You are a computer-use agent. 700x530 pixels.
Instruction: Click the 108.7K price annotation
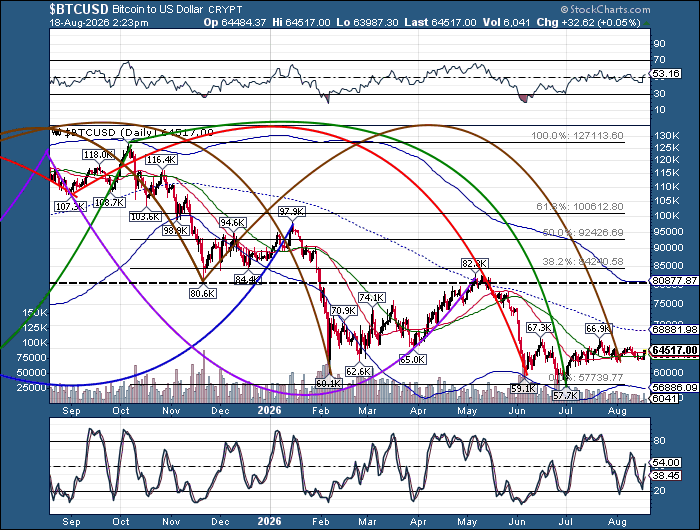(x=110, y=202)
